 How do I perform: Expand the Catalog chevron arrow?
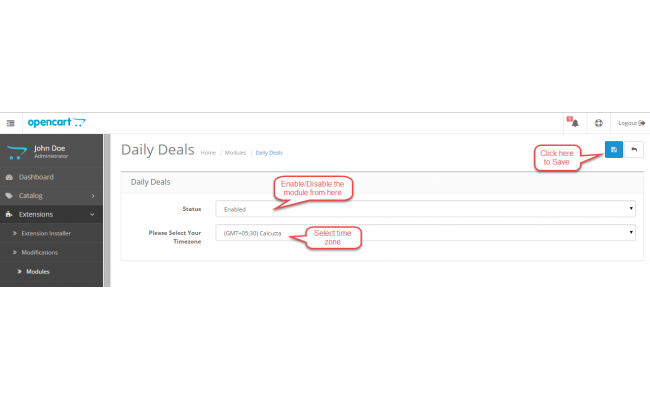(x=93, y=196)
